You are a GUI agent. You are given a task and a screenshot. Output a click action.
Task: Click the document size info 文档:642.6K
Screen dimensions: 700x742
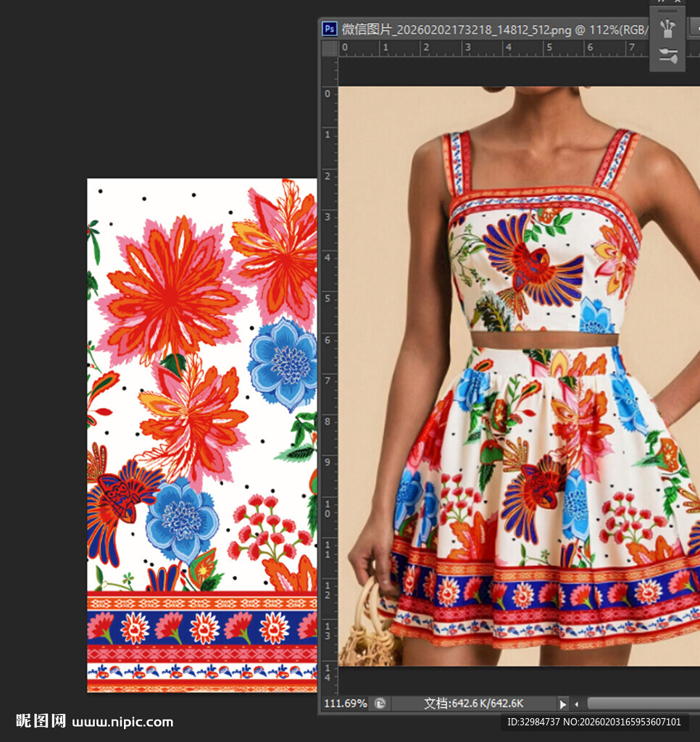[473, 704]
